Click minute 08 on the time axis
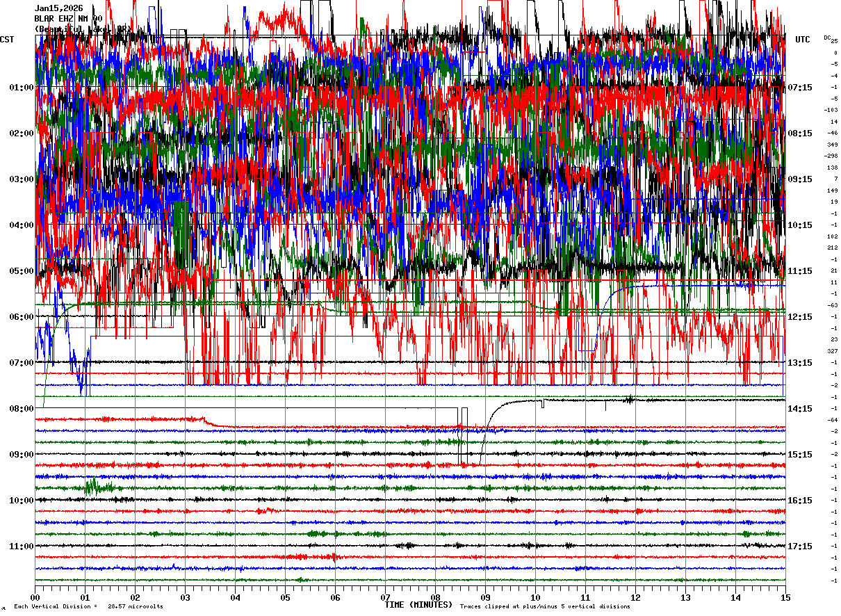This screenshot has height=616, width=841. tap(435, 597)
